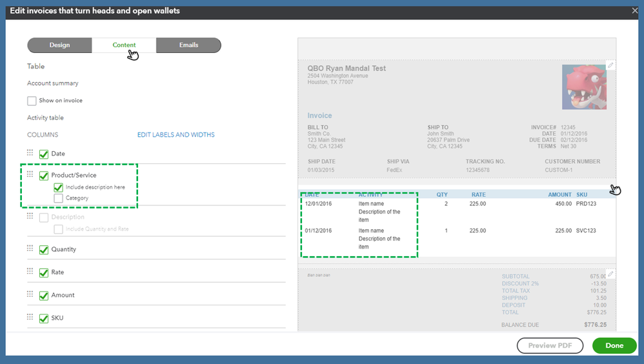The height and width of the screenshot is (364, 644).
Task: Switch to the Design tab
Action: [x=59, y=45]
